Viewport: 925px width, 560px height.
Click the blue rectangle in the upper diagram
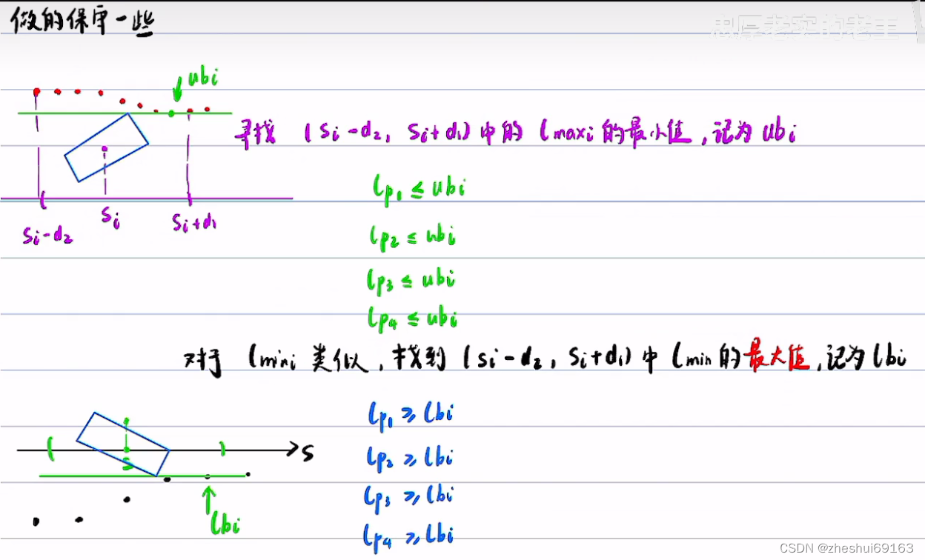[106, 147]
